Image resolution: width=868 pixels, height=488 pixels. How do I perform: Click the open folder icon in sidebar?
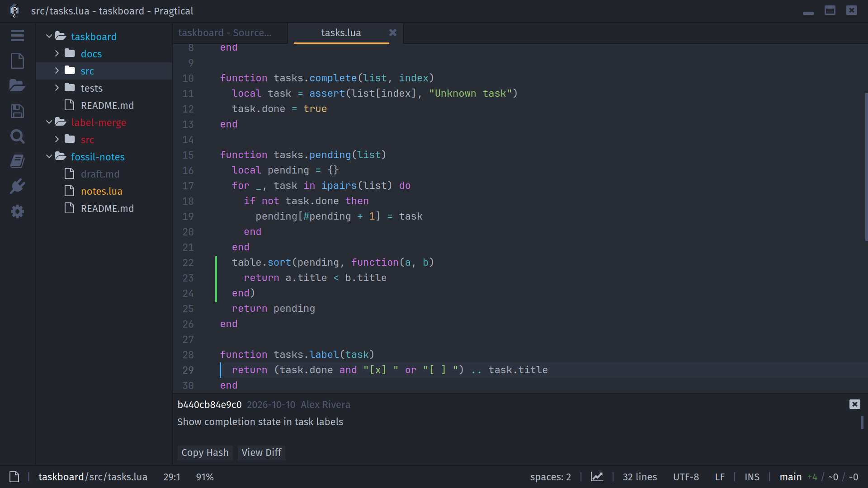[x=17, y=85]
